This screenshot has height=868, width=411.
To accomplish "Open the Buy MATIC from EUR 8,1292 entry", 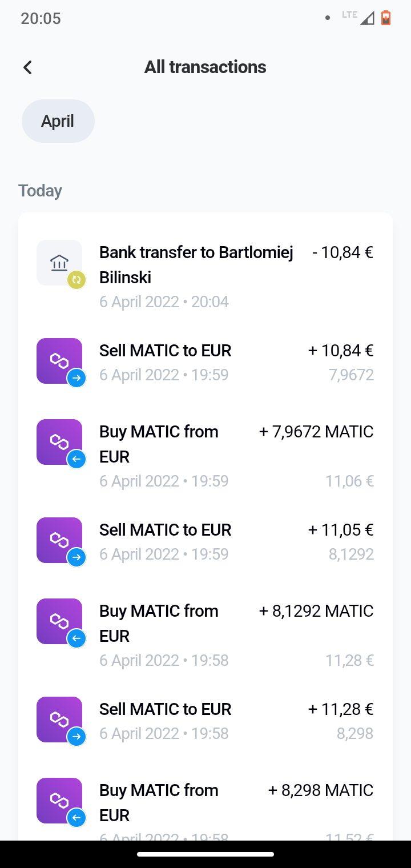I will coord(205,635).
